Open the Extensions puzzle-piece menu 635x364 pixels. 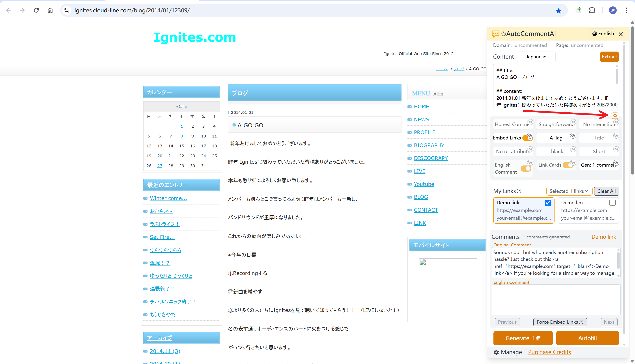592,10
